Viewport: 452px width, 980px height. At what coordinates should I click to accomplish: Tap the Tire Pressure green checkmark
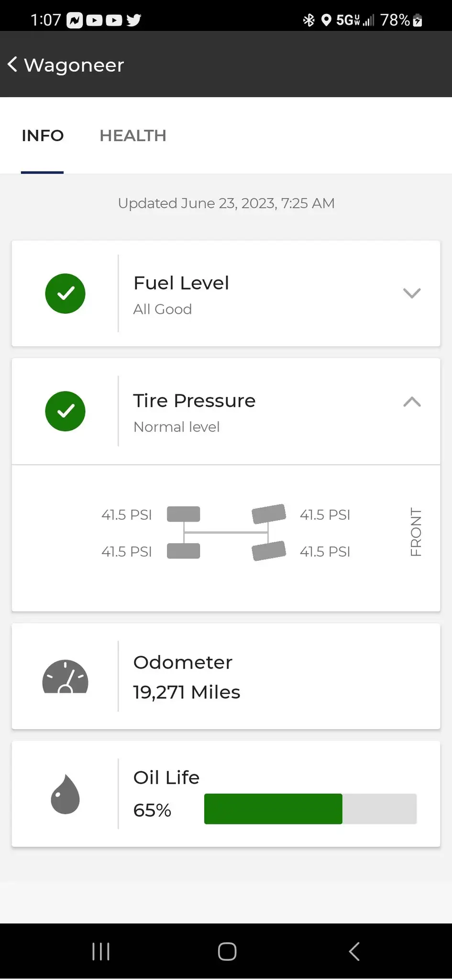(65, 411)
